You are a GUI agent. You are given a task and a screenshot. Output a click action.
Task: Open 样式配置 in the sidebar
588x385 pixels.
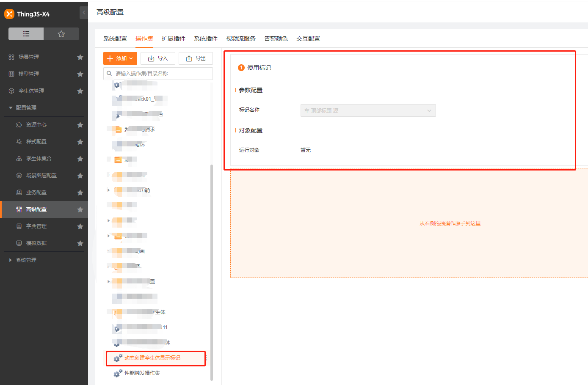pyautogui.click(x=36, y=142)
